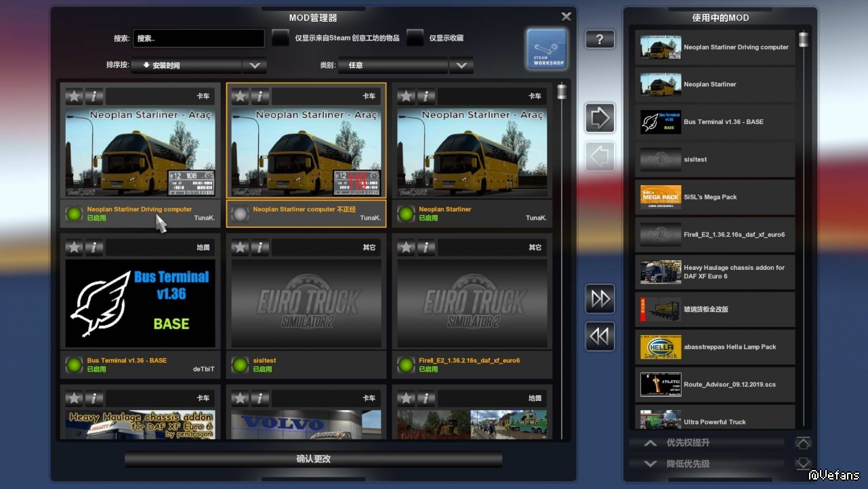This screenshot has height=489, width=868.
Task: Mark Firell_E2_1.36.2.16s_daf_xf_euro6 as favorite
Action: (x=406, y=248)
